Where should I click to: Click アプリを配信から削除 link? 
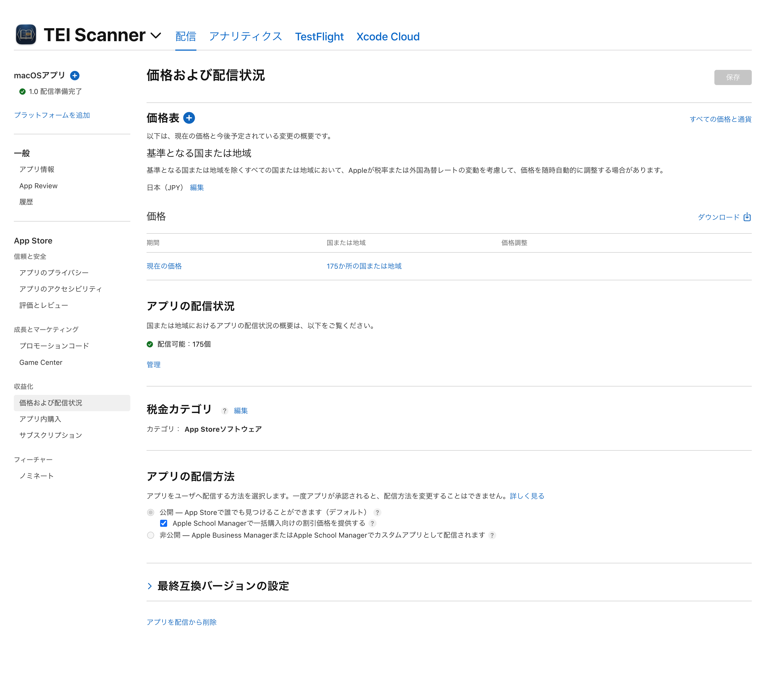pos(182,622)
